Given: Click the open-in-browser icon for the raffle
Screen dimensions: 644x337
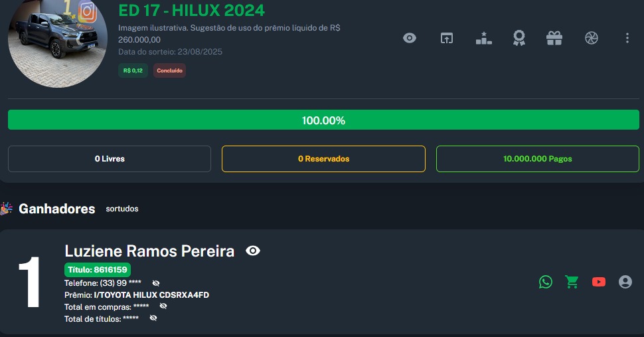Looking at the screenshot, I should point(447,39).
